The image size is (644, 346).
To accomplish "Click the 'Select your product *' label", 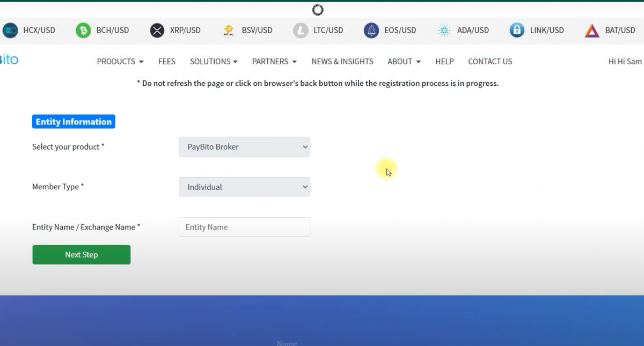I will (x=68, y=147).
